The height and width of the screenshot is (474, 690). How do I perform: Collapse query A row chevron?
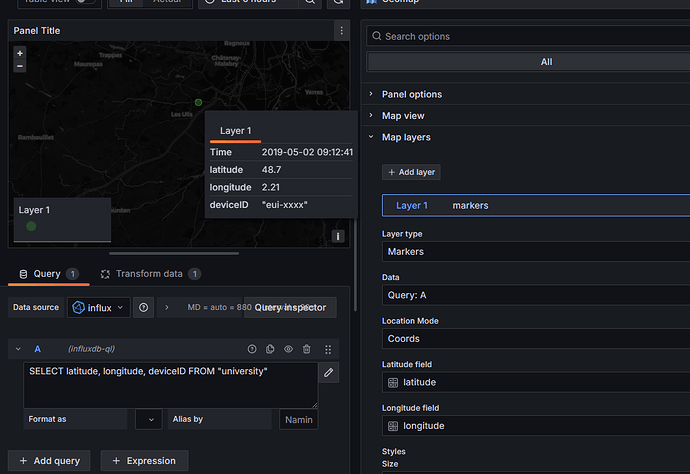[x=18, y=349]
